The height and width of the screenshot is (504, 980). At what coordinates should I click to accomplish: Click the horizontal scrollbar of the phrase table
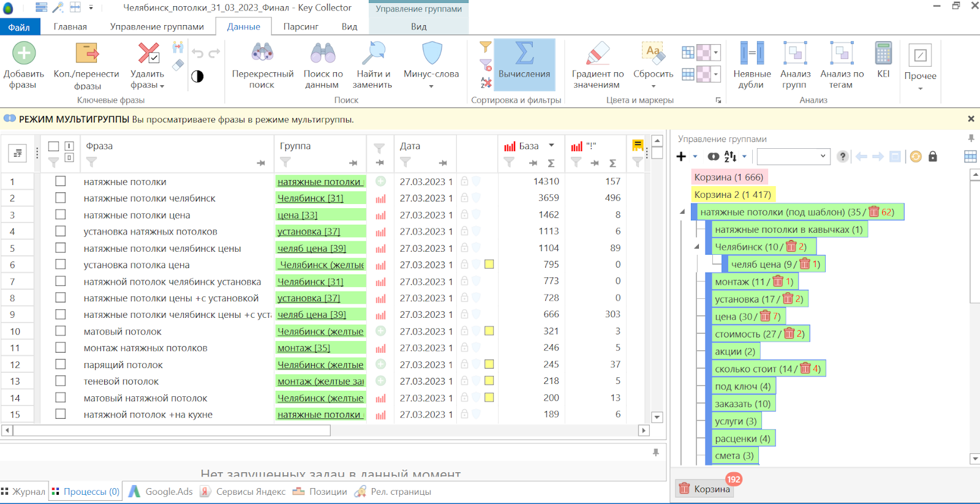click(x=171, y=430)
